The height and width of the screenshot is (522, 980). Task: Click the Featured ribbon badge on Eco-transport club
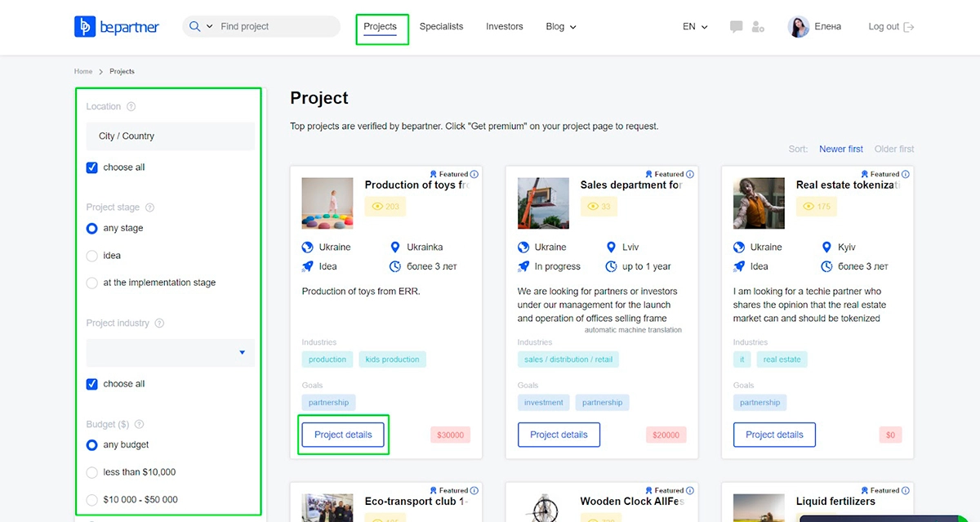pos(434,490)
